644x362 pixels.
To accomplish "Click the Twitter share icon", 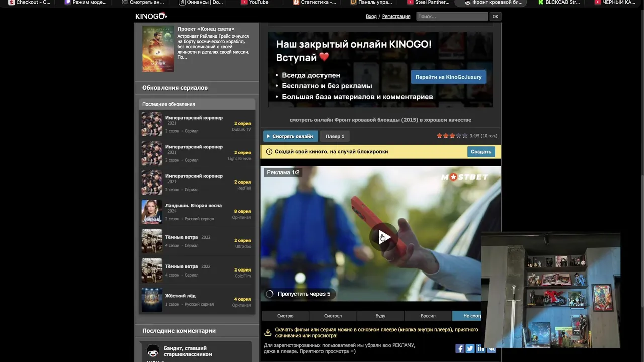I will pos(470,349).
